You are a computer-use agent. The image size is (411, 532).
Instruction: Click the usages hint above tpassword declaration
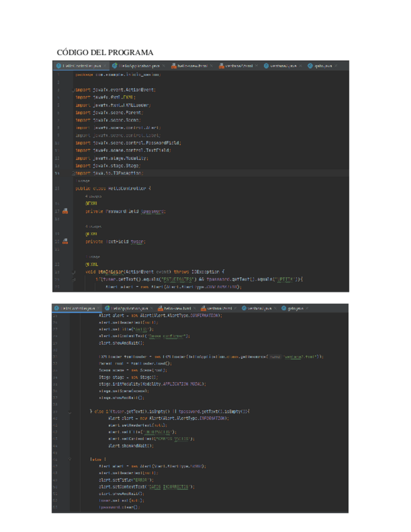pyautogui.click(x=93, y=197)
